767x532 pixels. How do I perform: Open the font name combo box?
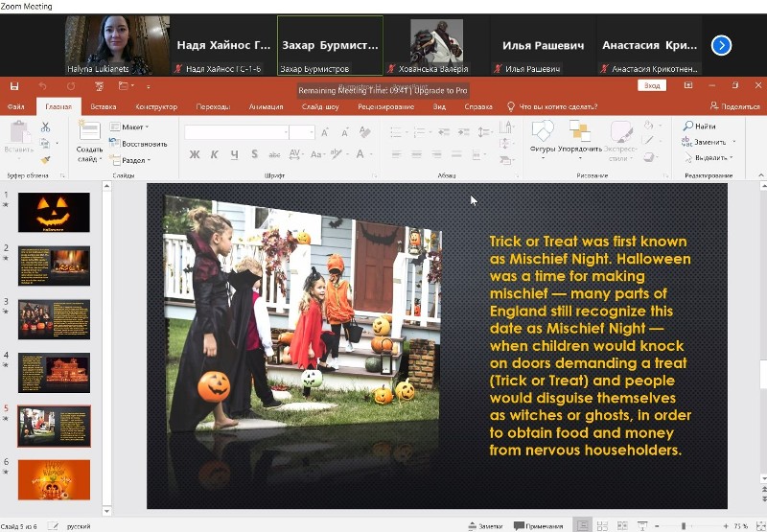236,132
